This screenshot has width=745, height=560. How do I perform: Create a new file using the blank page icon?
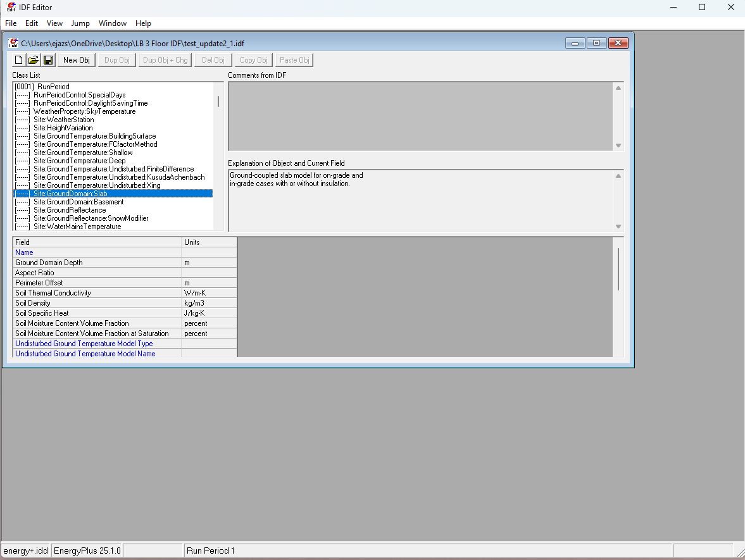click(x=18, y=59)
